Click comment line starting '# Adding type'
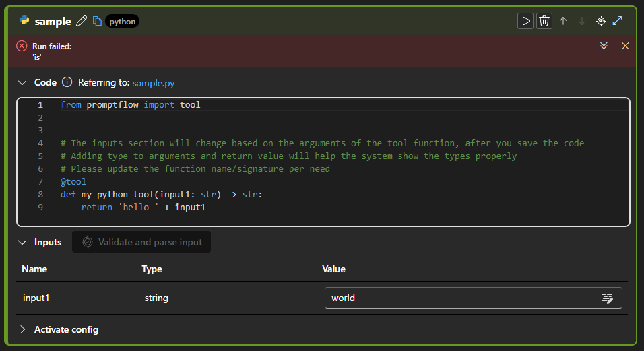Image resolution: width=644 pixels, height=351 pixels. point(288,156)
